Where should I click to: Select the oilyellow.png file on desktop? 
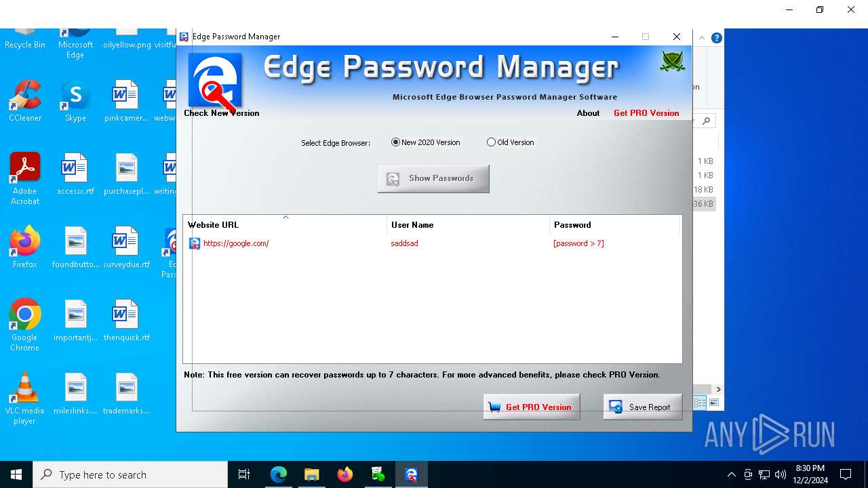click(127, 39)
